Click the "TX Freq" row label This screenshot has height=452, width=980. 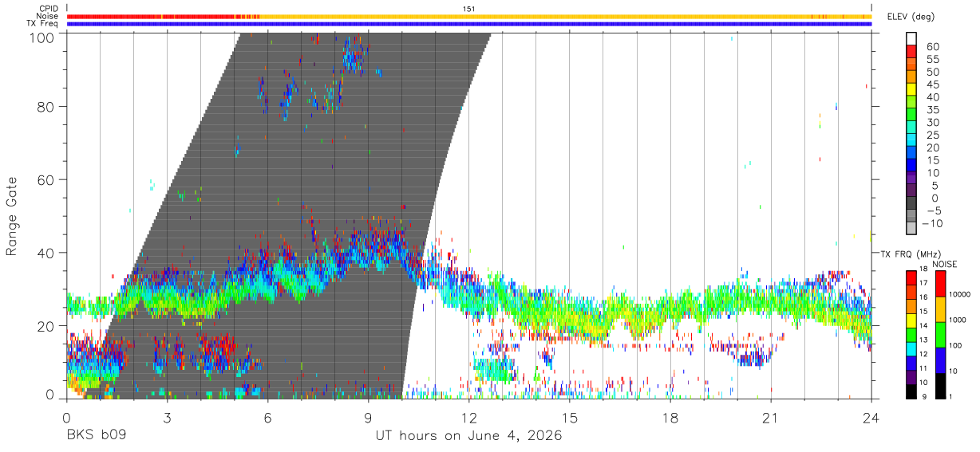tap(43, 24)
